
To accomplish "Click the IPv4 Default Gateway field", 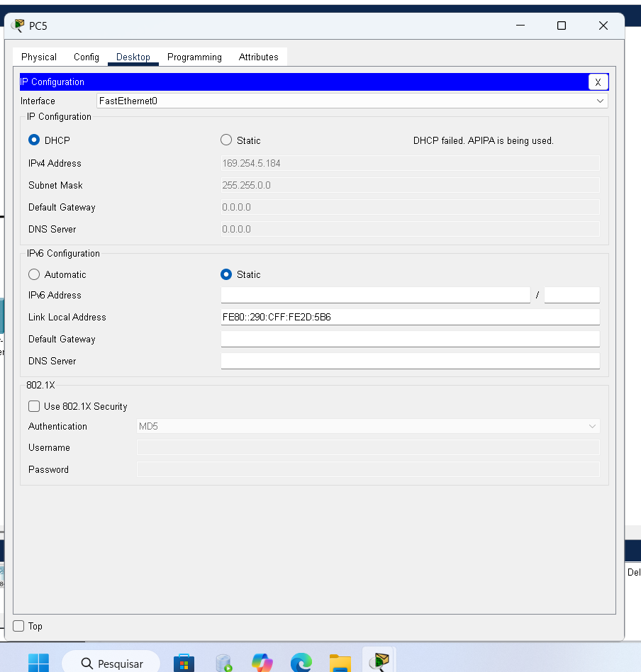I will [x=410, y=207].
